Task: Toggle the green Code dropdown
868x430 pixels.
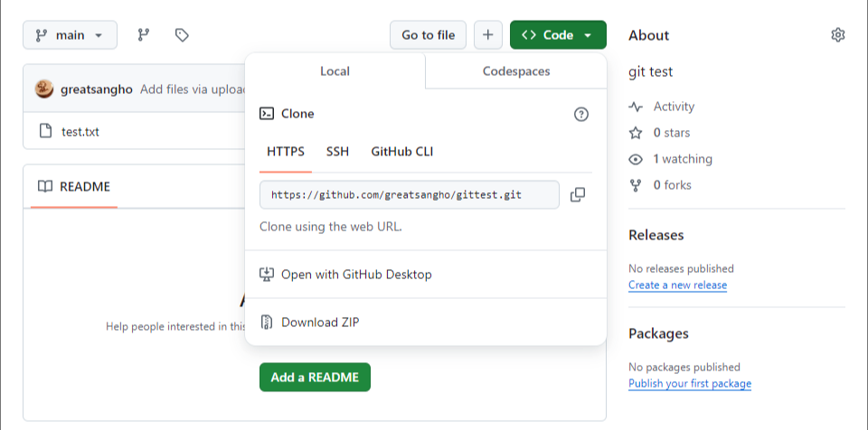Action: (558, 35)
